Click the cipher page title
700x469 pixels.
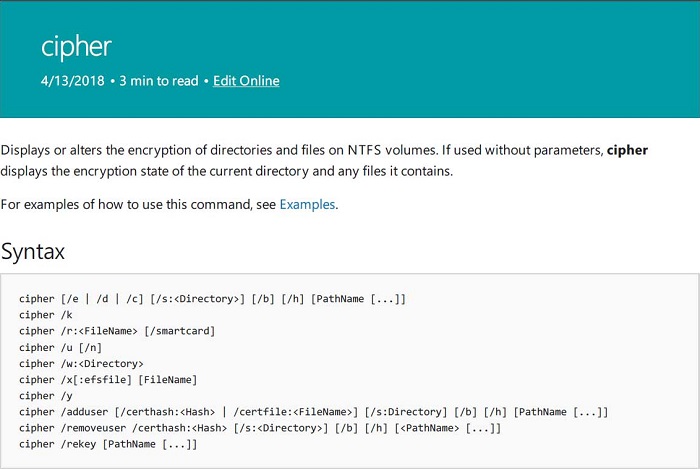tap(76, 47)
